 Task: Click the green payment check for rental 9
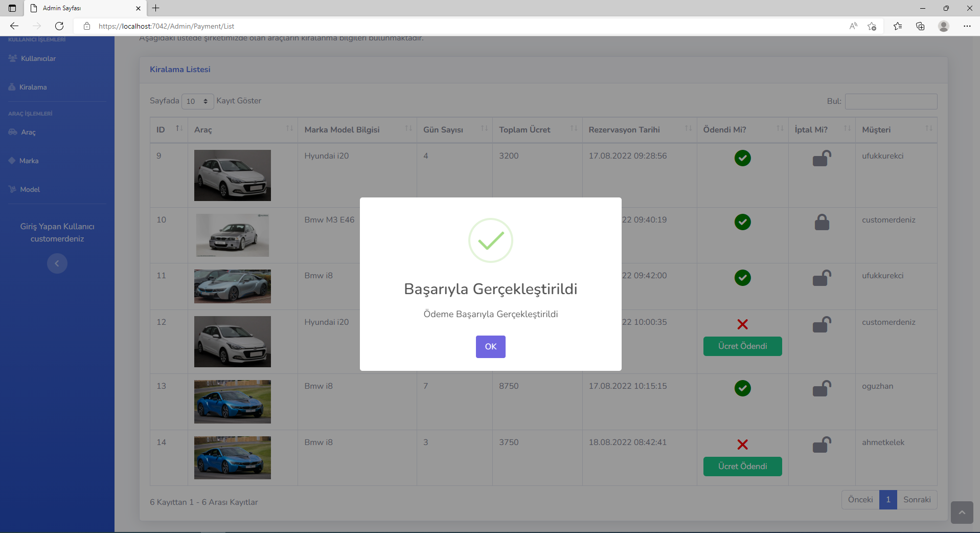742,158
